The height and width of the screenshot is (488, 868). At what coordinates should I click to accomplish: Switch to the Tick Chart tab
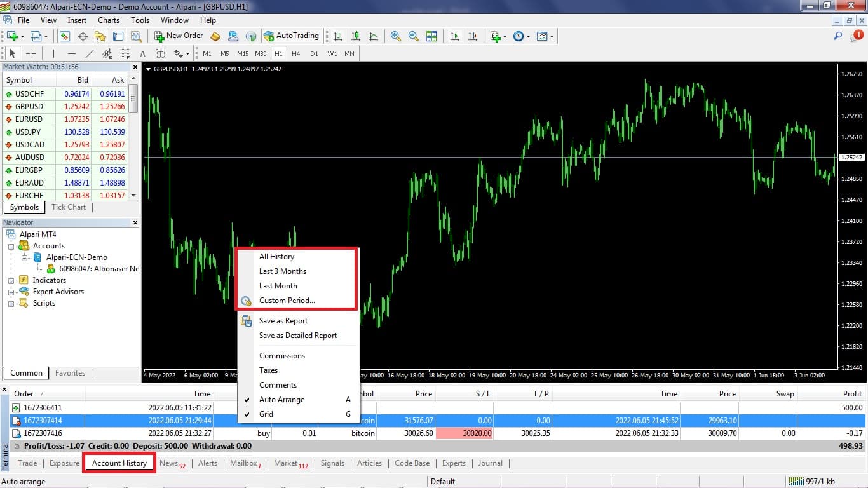click(69, 207)
